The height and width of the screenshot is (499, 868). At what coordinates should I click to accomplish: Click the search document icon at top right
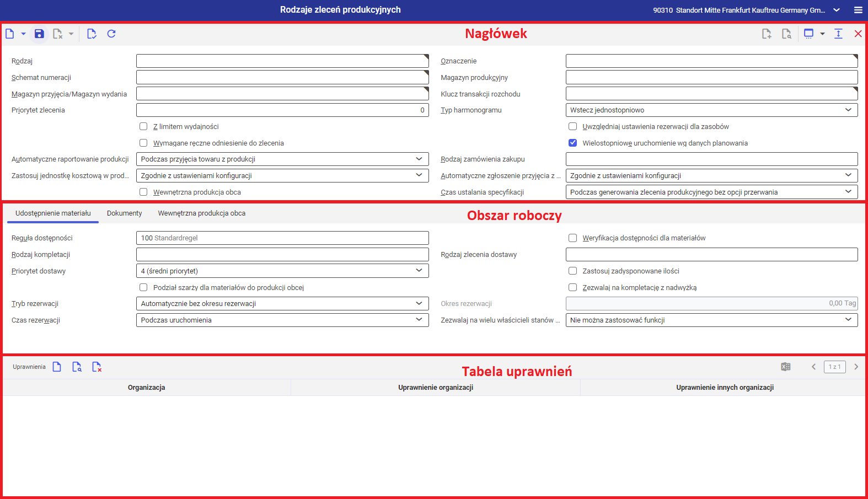[x=786, y=34]
